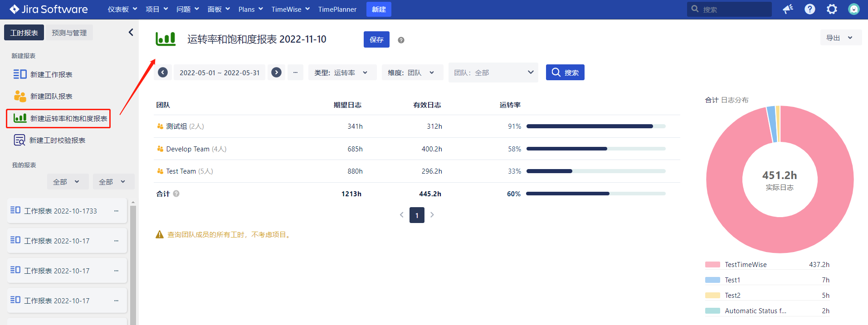868x325 pixels.
Task: Open the 类型: 运转率 dropdown
Action: pos(342,73)
